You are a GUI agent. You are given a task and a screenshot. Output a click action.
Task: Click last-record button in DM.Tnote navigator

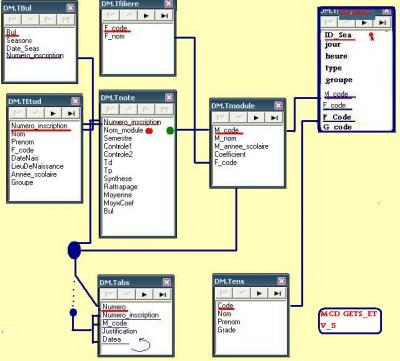pyautogui.click(x=164, y=109)
